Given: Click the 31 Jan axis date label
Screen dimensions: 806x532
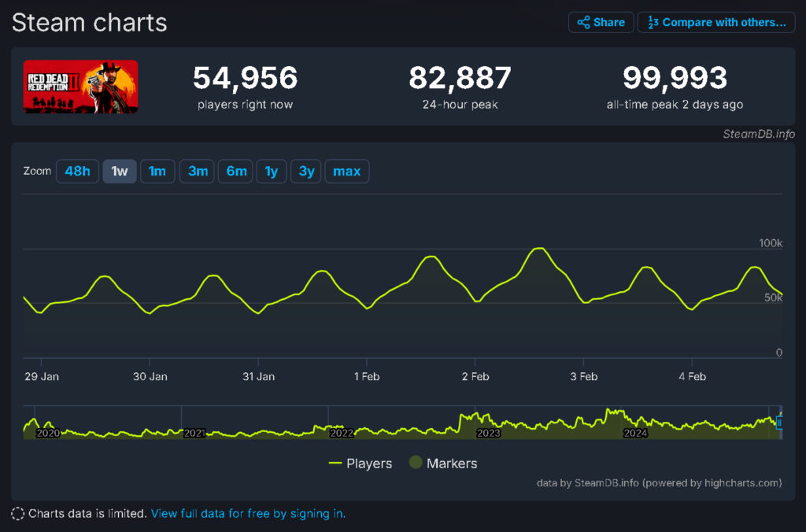Looking at the screenshot, I should click(258, 377).
